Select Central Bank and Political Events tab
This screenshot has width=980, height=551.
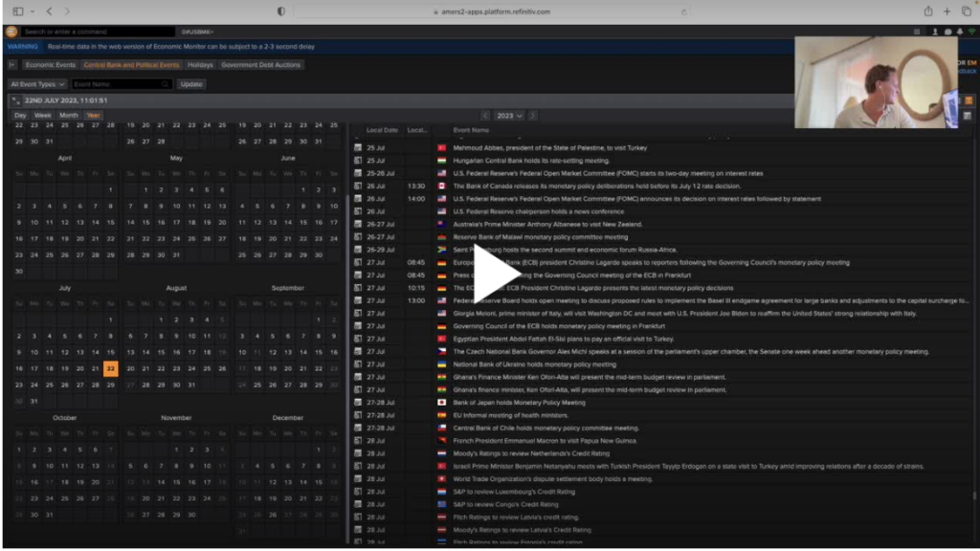pyautogui.click(x=131, y=64)
